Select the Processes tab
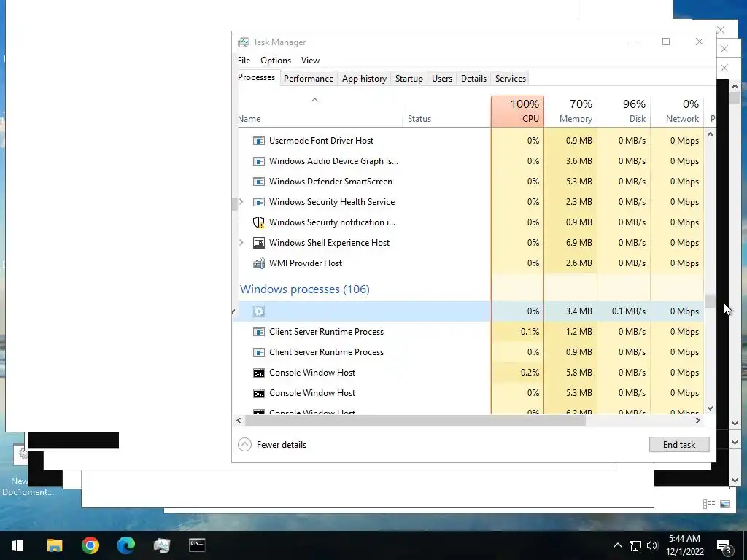747x560 pixels. point(256,77)
